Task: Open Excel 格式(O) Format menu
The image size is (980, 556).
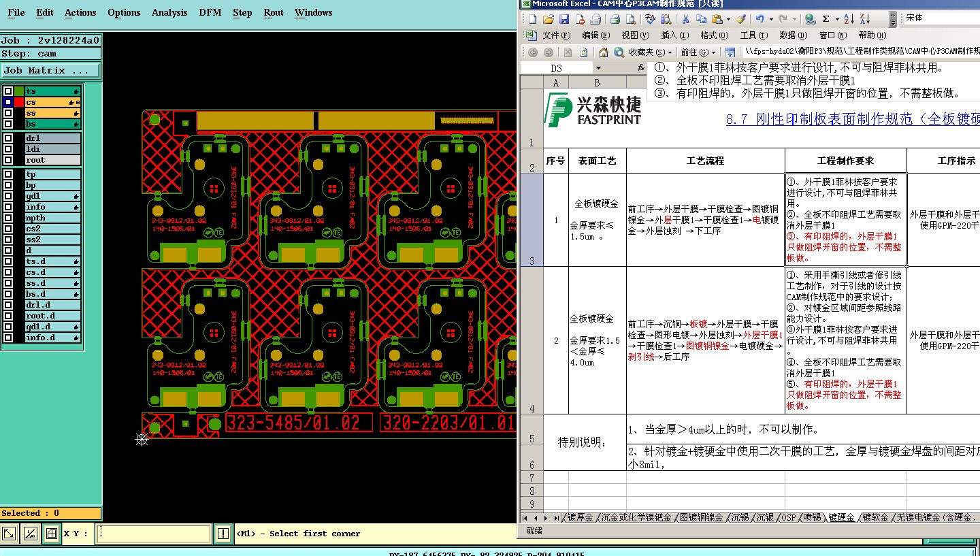Action: pyautogui.click(x=713, y=35)
